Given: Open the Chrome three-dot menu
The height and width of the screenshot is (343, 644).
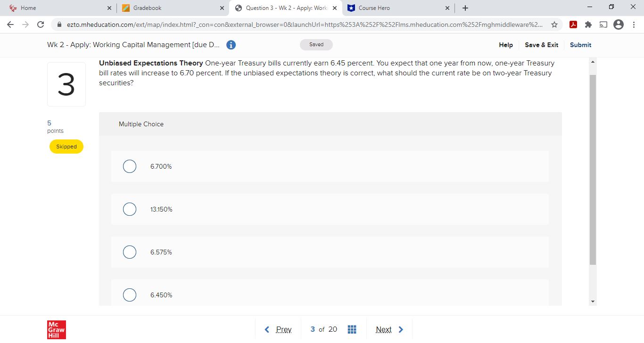Looking at the screenshot, I should point(634,24).
